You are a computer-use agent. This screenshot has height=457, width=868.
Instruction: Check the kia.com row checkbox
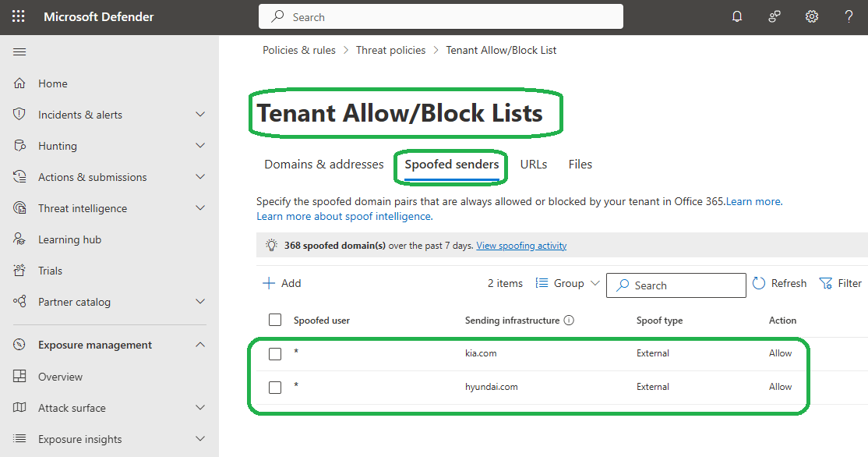(x=275, y=354)
